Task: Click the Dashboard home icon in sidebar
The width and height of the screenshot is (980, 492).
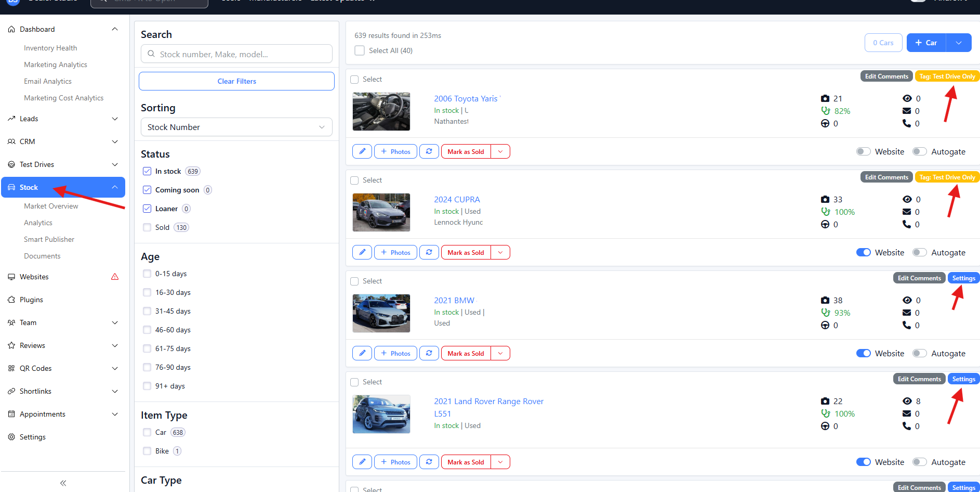Action: [11, 29]
